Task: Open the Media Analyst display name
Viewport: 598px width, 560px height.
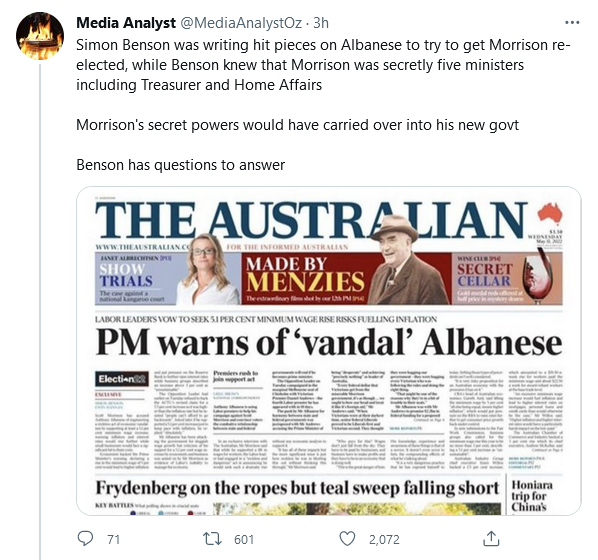Action: click(126, 23)
